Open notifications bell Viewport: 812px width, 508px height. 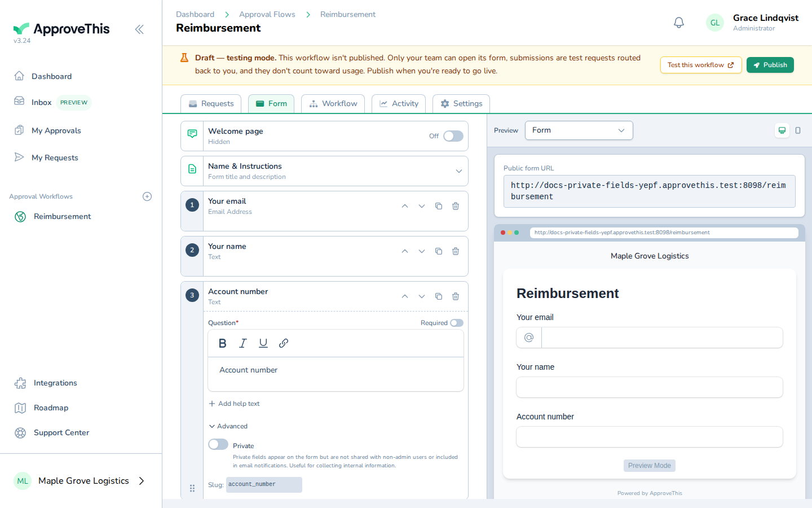pos(679,23)
